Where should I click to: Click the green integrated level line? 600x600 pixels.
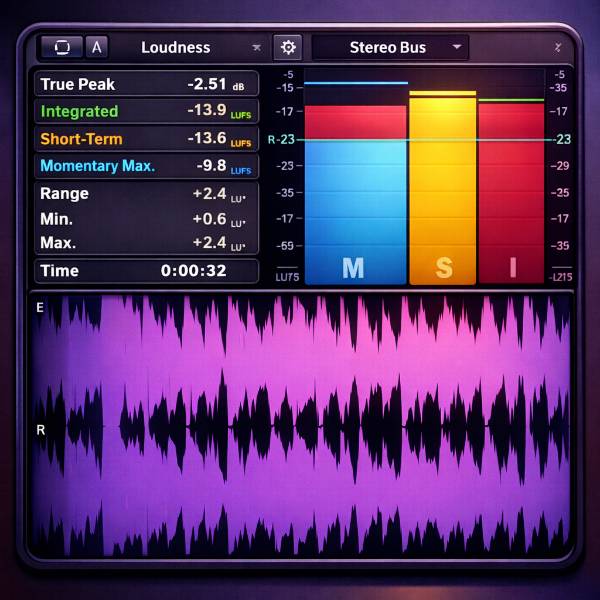(511, 100)
